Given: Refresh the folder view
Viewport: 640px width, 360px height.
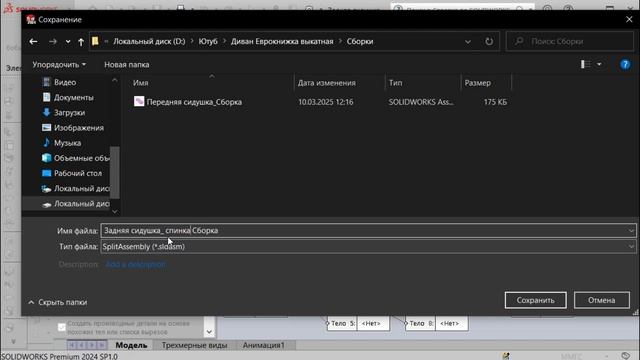Looking at the screenshot, I should 489,42.
